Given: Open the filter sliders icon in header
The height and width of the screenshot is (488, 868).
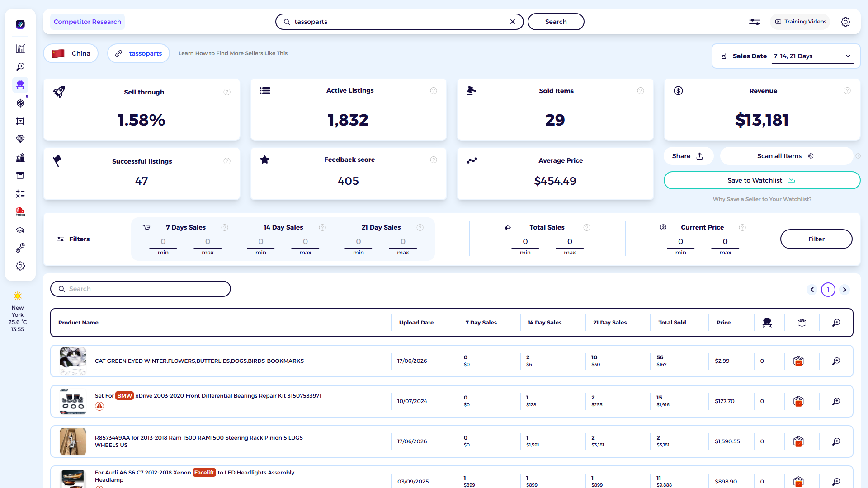Looking at the screenshot, I should point(755,22).
